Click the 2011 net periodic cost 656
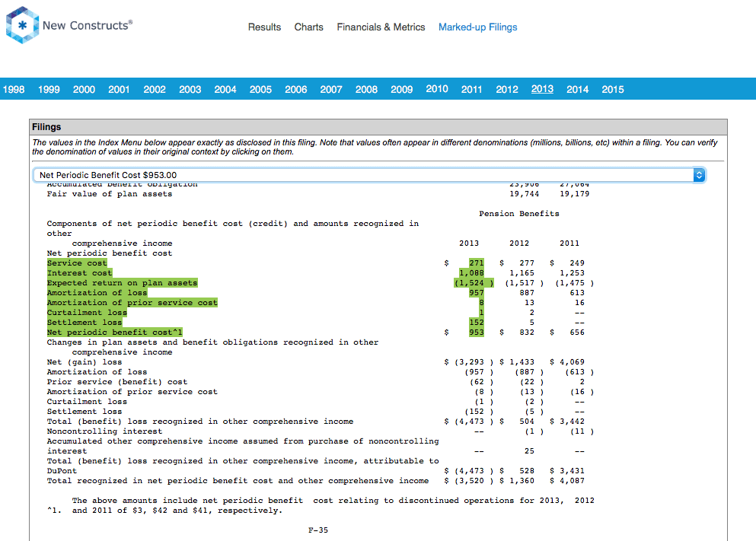 pyautogui.click(x=576, y=333)
